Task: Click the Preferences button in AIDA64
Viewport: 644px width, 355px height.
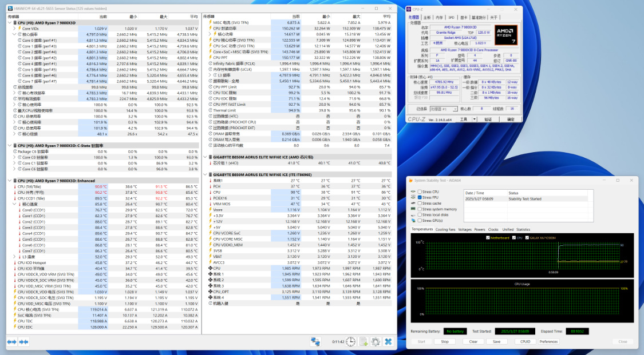Action: pos(548,341)
